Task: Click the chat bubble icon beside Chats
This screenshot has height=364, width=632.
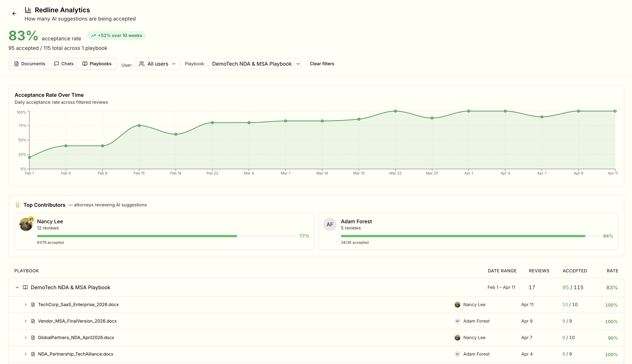Action: pyautogui.click(x=57, y=64)
